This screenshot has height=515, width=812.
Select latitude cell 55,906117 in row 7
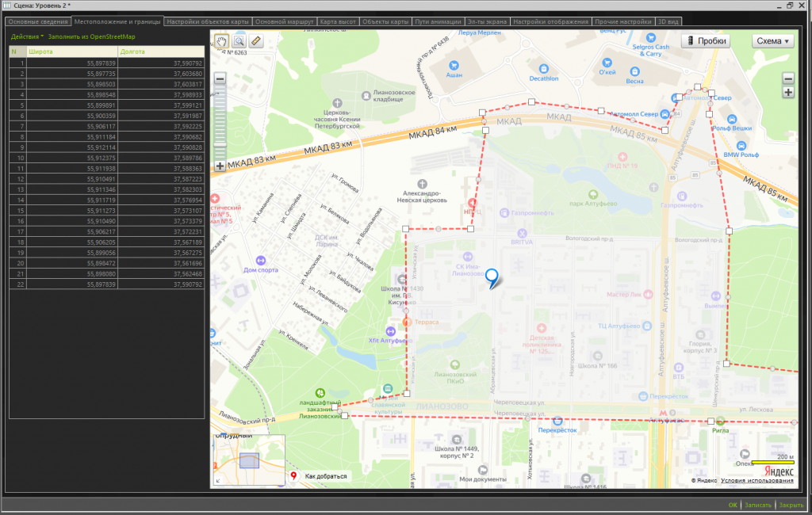72,126
